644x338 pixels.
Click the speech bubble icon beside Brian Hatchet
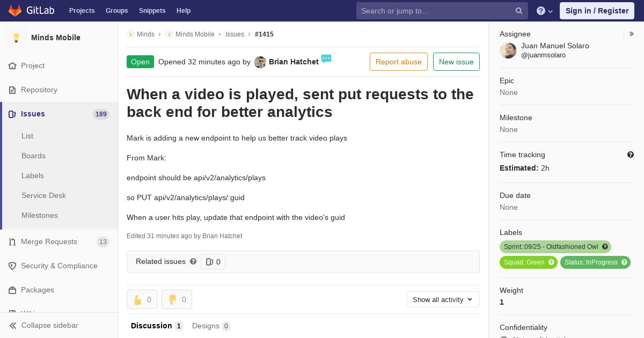[326, 58]
